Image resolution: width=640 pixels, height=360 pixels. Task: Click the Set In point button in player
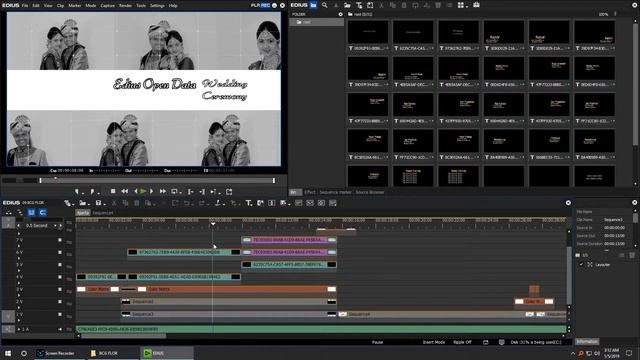[x=76, y=191]
